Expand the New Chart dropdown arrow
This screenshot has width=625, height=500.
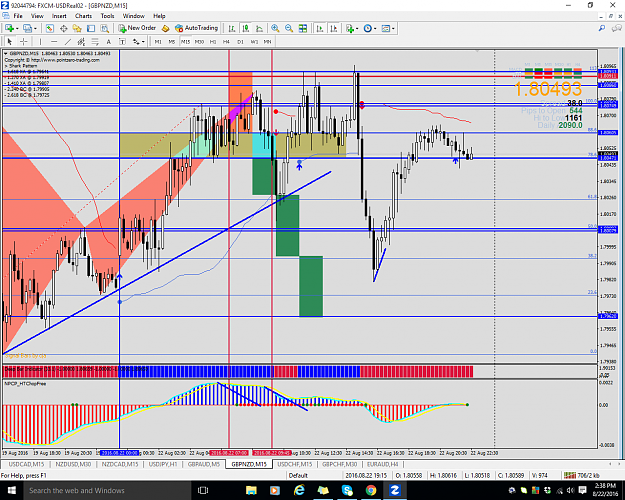tap(17, 29)
